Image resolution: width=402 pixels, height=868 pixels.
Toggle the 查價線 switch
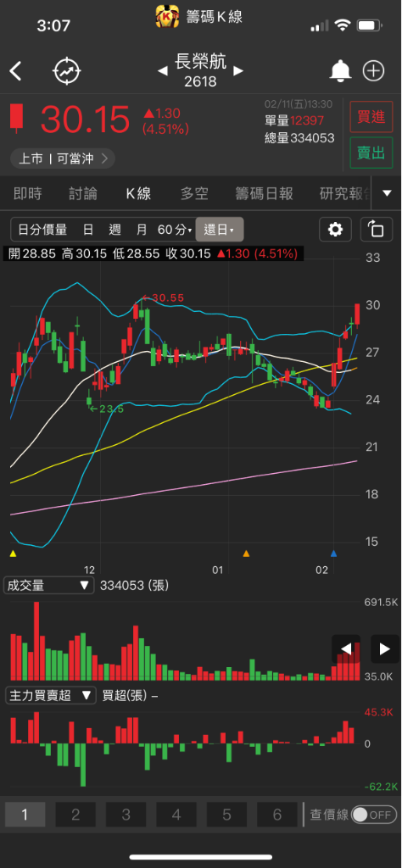[x=374, y=815]
